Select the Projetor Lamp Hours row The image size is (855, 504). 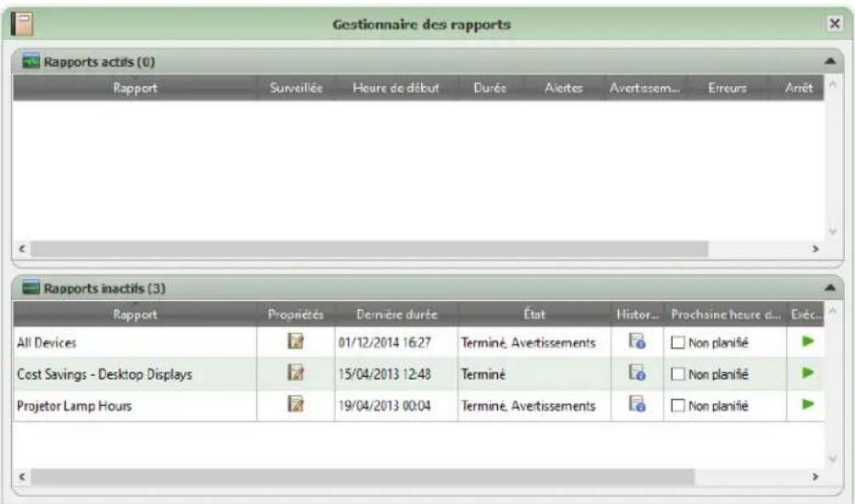pos(418,405)
